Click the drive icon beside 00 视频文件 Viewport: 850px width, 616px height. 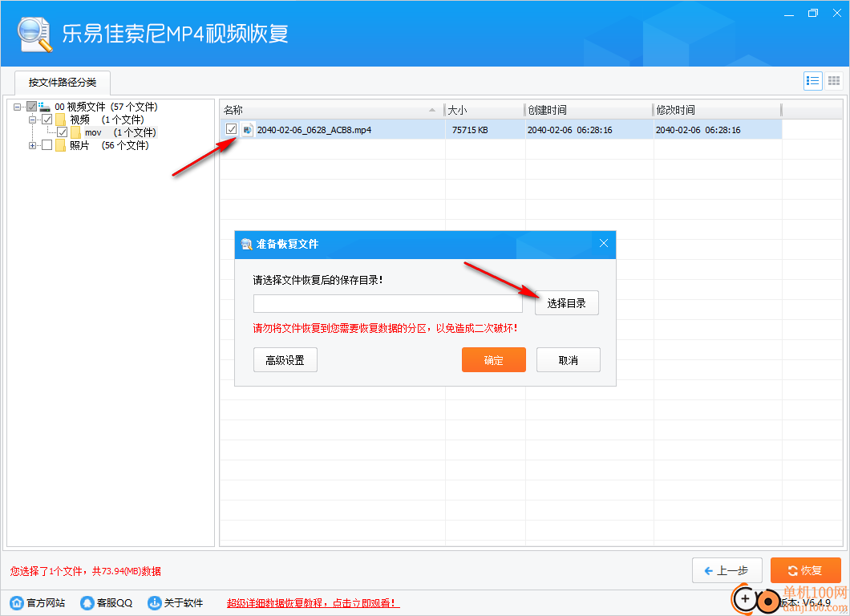(44, 107)
